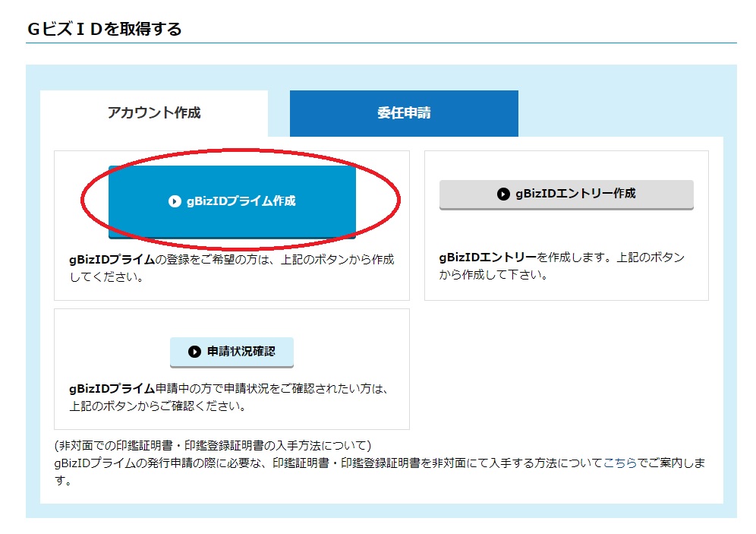Click the gBizIDエントリー作成 button

566,194
